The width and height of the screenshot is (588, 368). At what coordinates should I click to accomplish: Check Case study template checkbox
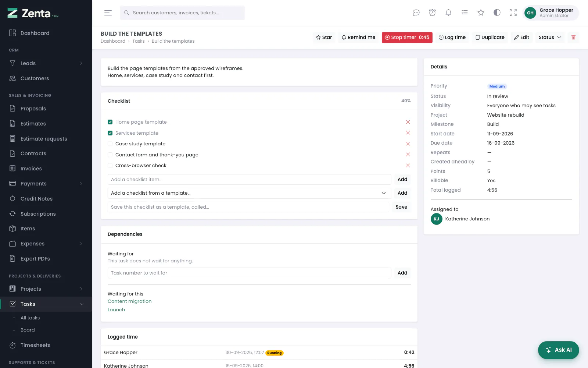tap(110, 144)
